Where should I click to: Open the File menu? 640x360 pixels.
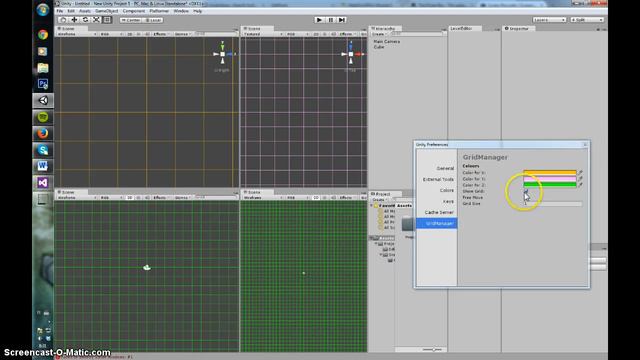pyautogui.click(x=60, y=11)
